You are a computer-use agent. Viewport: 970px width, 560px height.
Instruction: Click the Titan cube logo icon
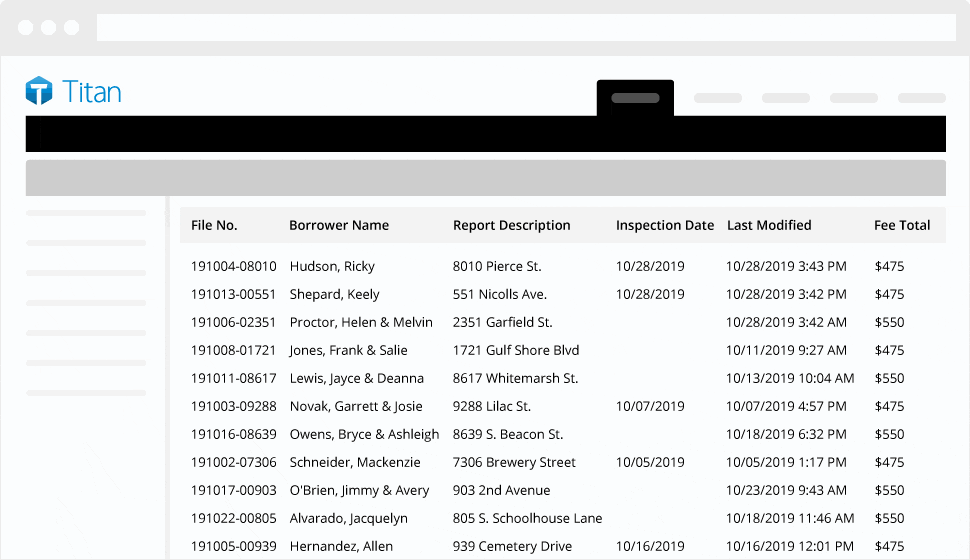(39, 91)
